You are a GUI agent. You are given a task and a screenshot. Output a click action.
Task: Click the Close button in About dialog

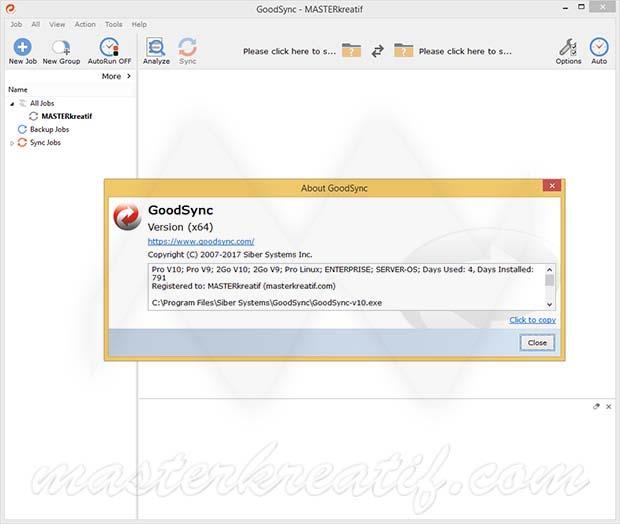[x=537, y=343]
